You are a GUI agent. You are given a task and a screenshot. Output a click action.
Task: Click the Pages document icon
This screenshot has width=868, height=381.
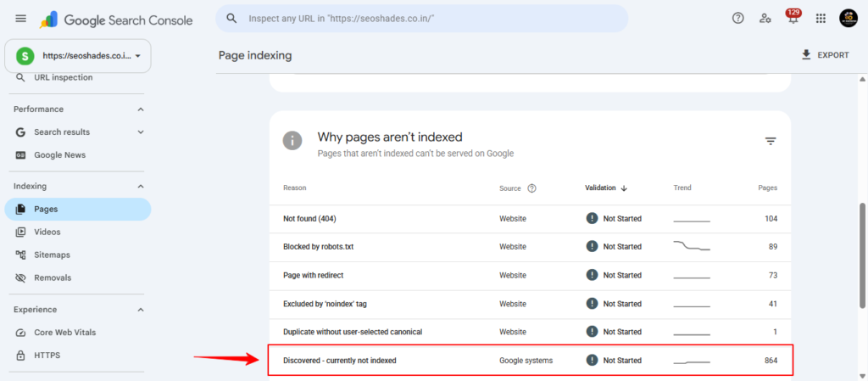point(20,210)
